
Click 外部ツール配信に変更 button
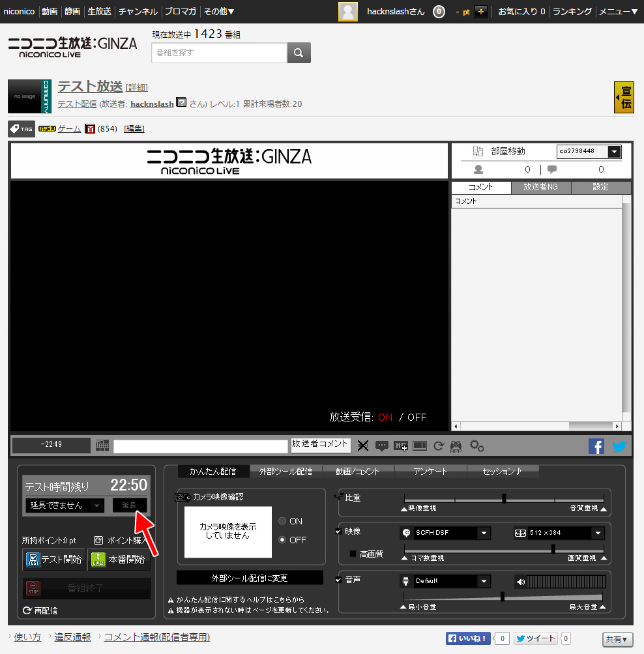(x=250, y=578)
